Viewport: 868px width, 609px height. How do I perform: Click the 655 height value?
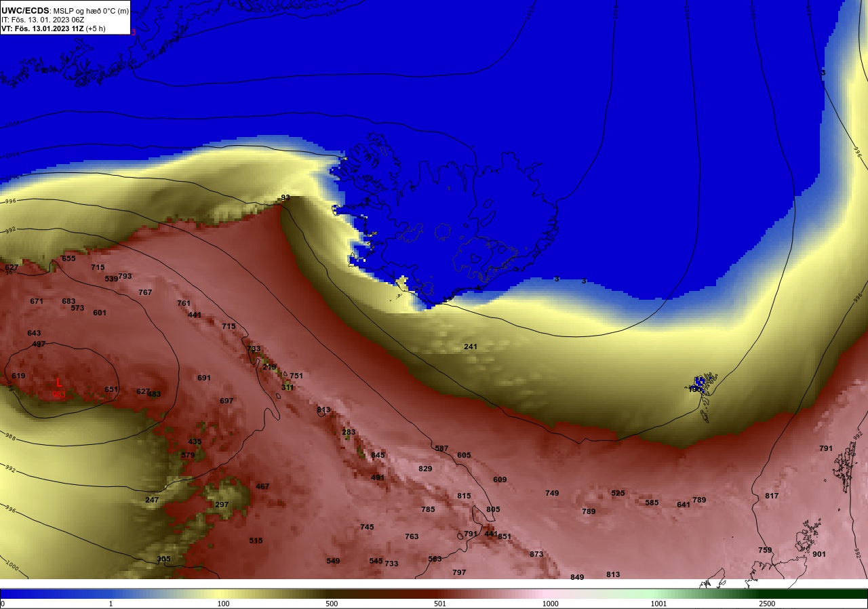click(x=68, y=258)
